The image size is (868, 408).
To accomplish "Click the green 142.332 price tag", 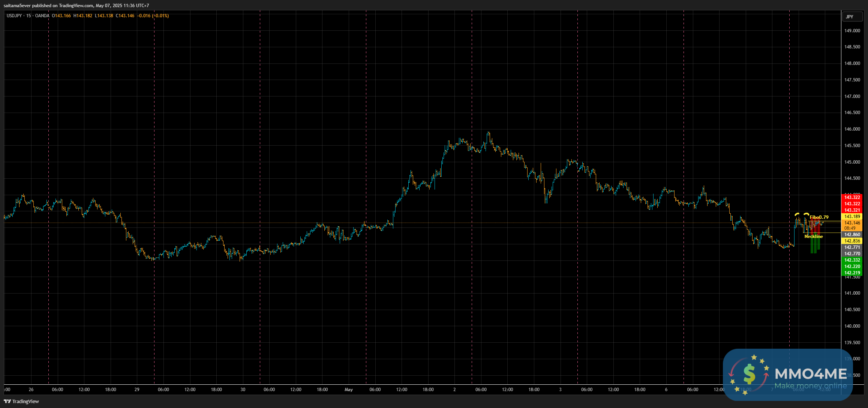I will tap(852, 260).
